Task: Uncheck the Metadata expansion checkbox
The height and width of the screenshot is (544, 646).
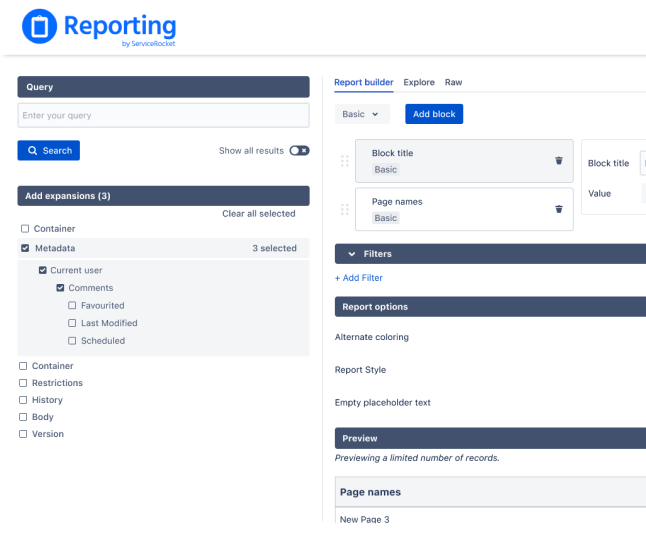Action: click(x=25, y=248)
